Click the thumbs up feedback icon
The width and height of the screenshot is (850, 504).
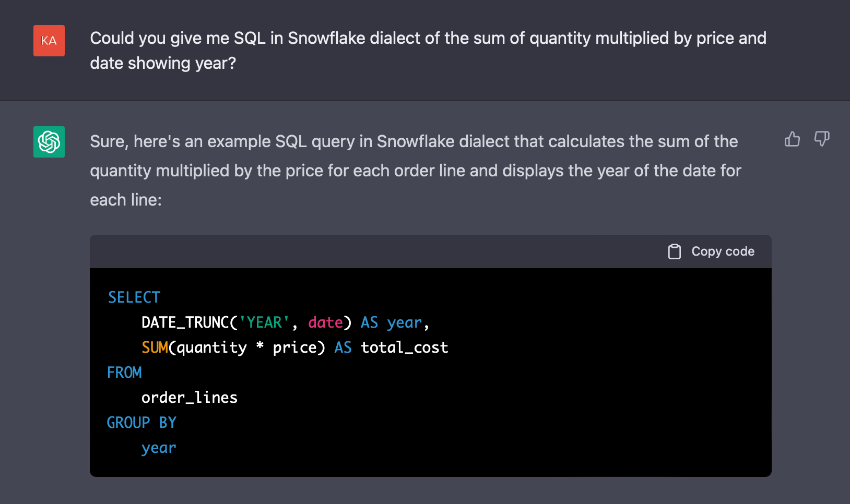[792, 139]
